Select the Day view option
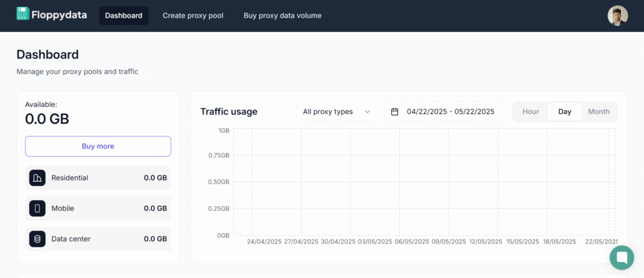Screen dimensions: 644x278 [565, 112]
